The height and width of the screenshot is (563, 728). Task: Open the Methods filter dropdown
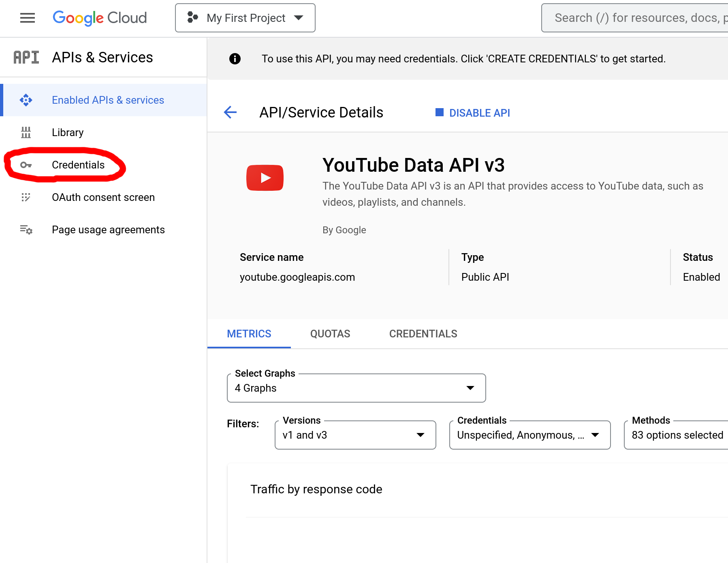676,435
